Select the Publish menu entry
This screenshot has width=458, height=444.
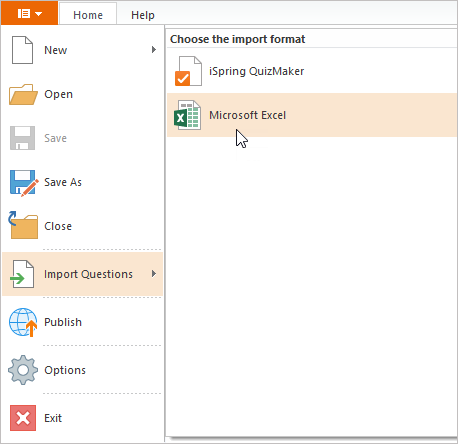[82, 322]
